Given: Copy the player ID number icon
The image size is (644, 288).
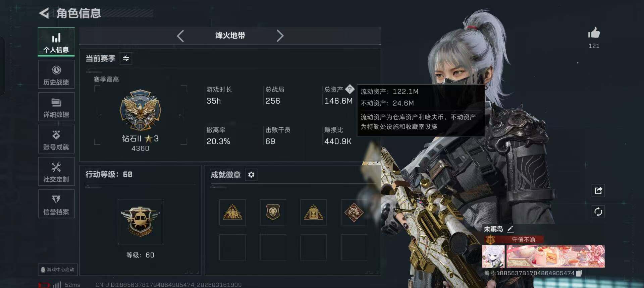Looking at the screenshot, I should 579,273.
